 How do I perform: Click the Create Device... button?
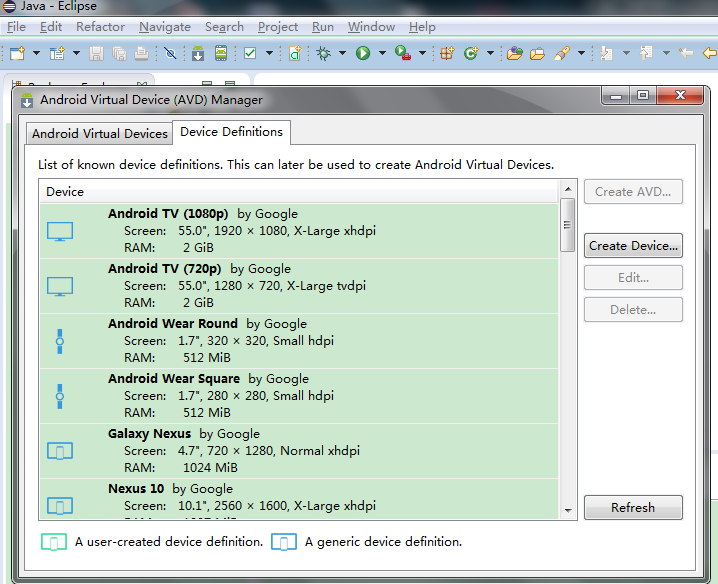coord(633,246)
